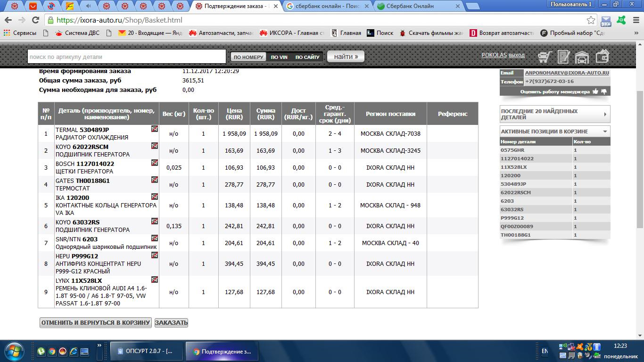Click the mail icon on IKA 120200 row

154,197
